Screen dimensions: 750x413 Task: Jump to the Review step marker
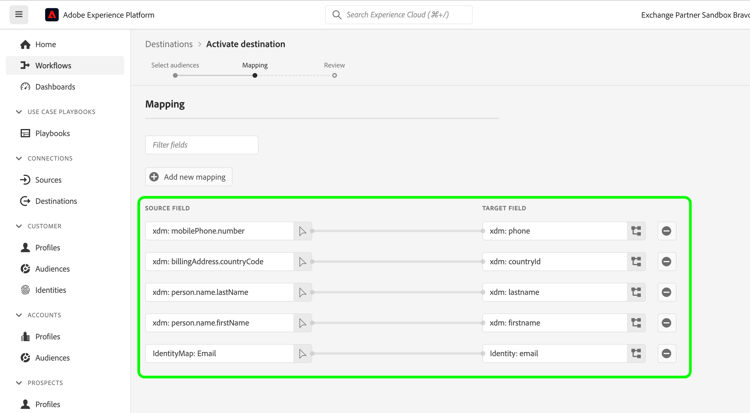pos(334,75)
